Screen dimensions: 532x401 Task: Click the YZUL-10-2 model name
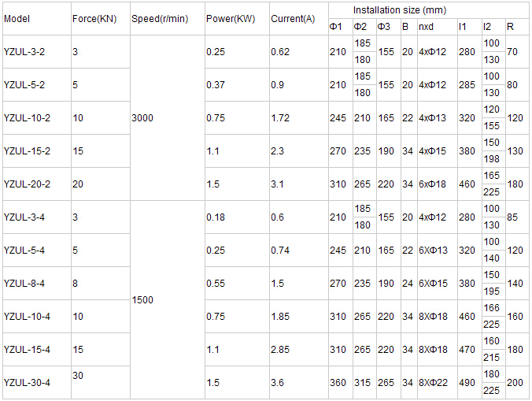pos(27,117)
